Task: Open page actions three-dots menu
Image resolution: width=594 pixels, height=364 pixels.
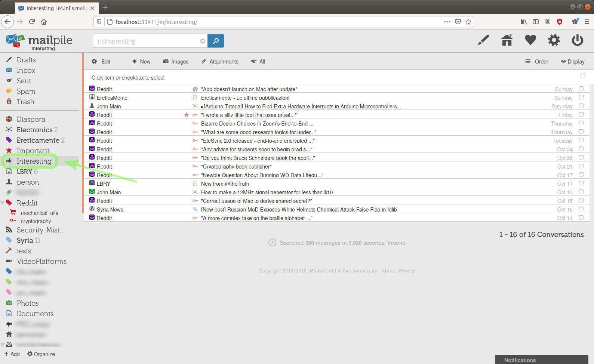Action: pyautogui.click(x=447, y=22)
